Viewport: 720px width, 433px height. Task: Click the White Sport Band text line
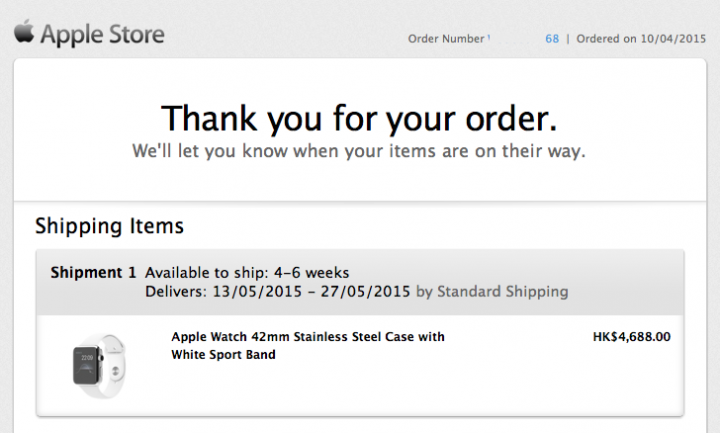[x=223, y=355]
